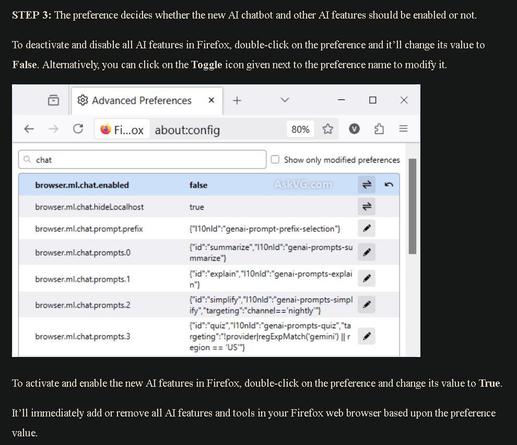Click the embedded about:config screenshot image
Screen dimensions: 517x445
(216, 221)
